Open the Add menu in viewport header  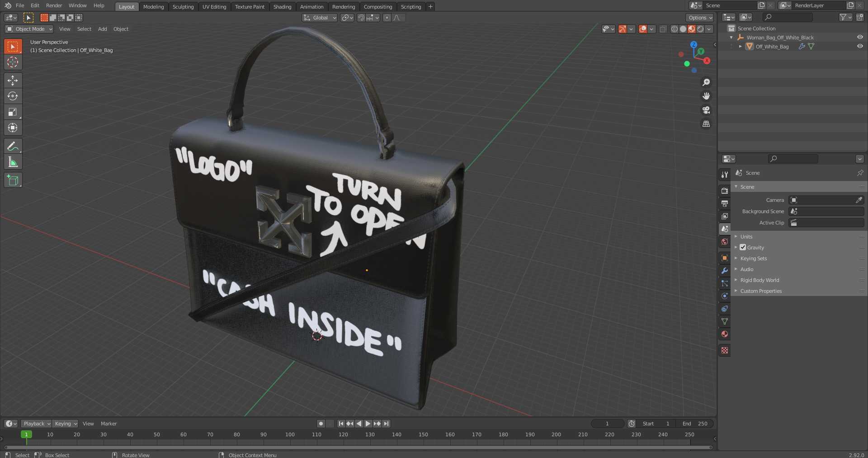pyautogui.click(x=103, y=29)
